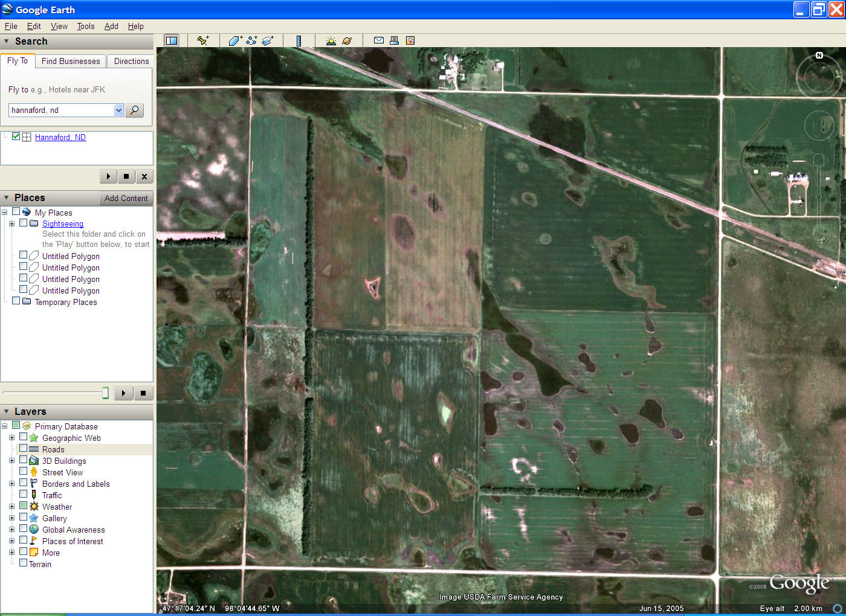Email the current view envelope icon

pos(379,40)
